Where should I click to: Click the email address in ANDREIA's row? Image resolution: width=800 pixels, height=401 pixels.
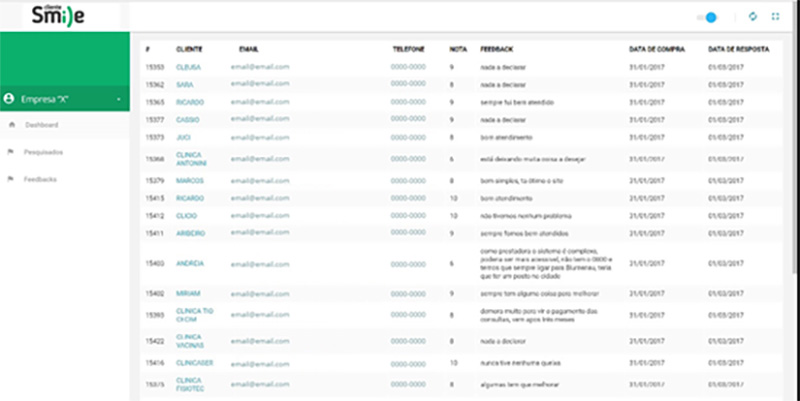260,265
